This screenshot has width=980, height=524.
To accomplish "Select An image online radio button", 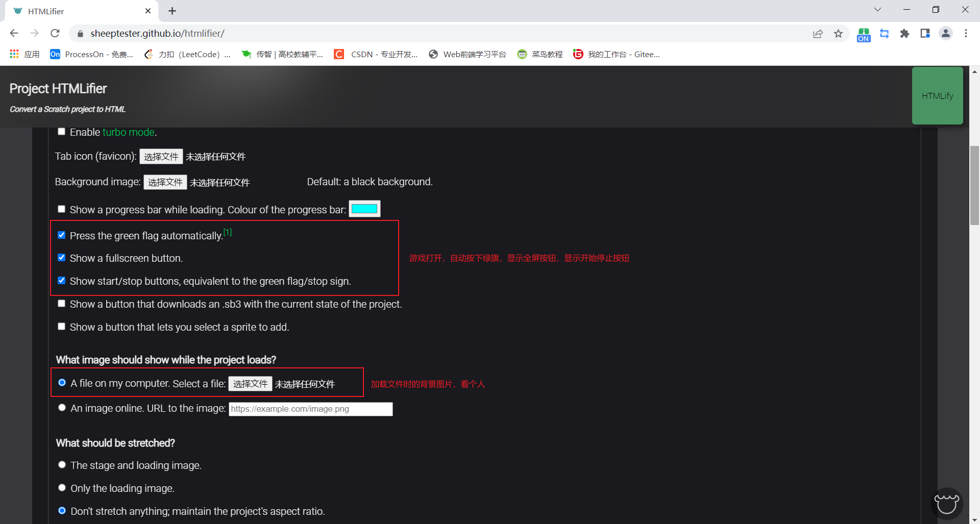I will 62,407.
